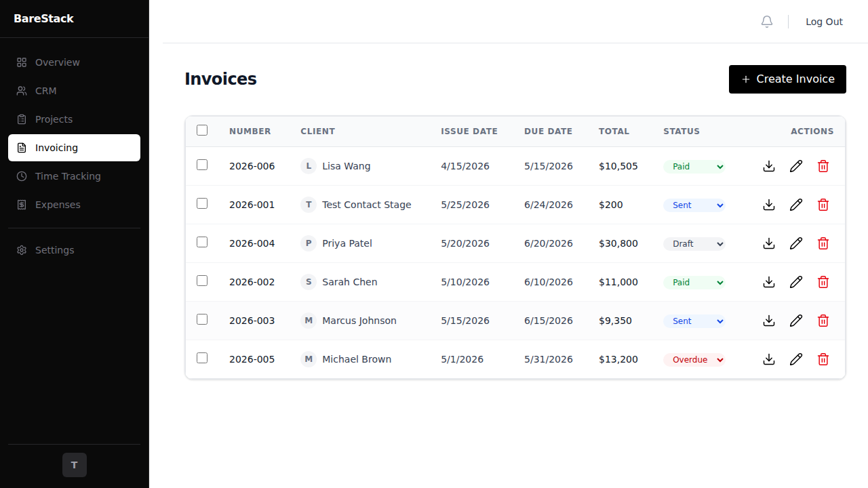Select Invoicing in the sidebar

click(74, 148)
